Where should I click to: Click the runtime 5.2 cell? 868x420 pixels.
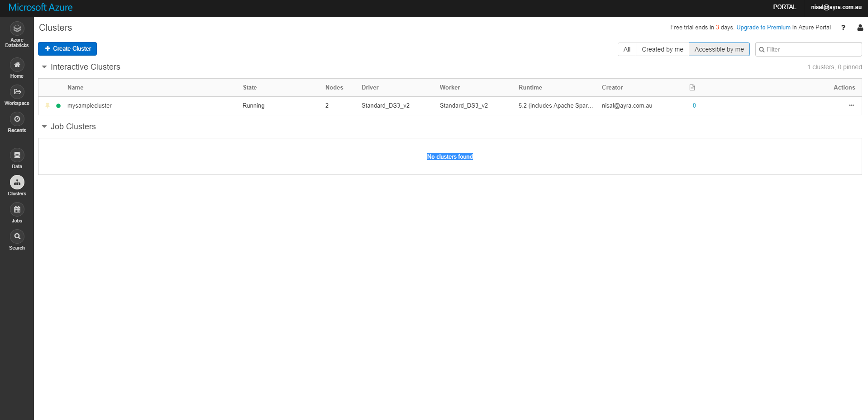coord(556,106)
